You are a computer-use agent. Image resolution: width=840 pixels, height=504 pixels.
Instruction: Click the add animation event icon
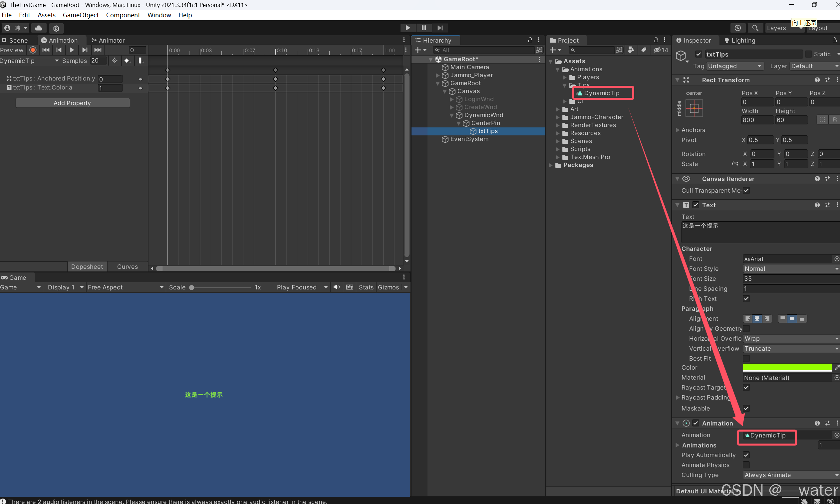(141, 61)
